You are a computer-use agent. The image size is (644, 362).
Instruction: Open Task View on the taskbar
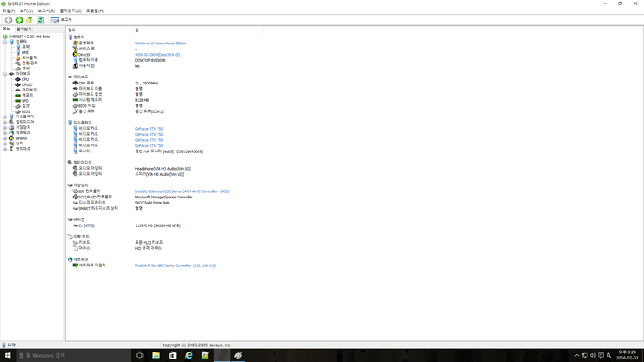tap(139, 355)
